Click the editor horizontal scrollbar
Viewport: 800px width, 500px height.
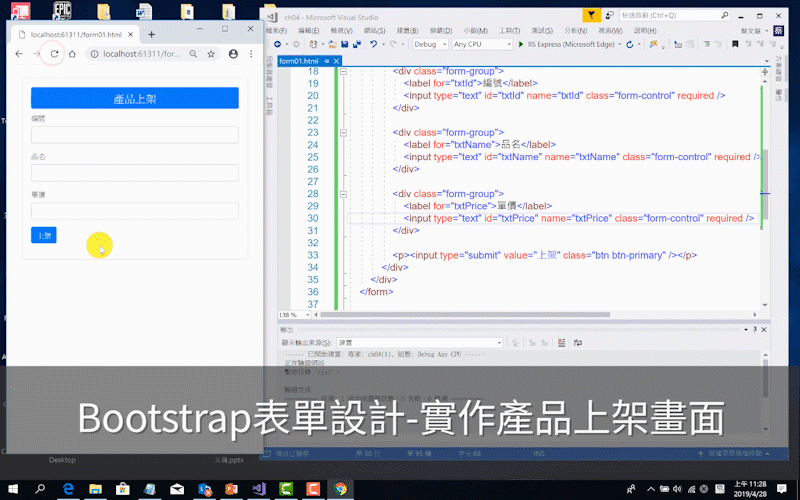[x=465, y=315]
